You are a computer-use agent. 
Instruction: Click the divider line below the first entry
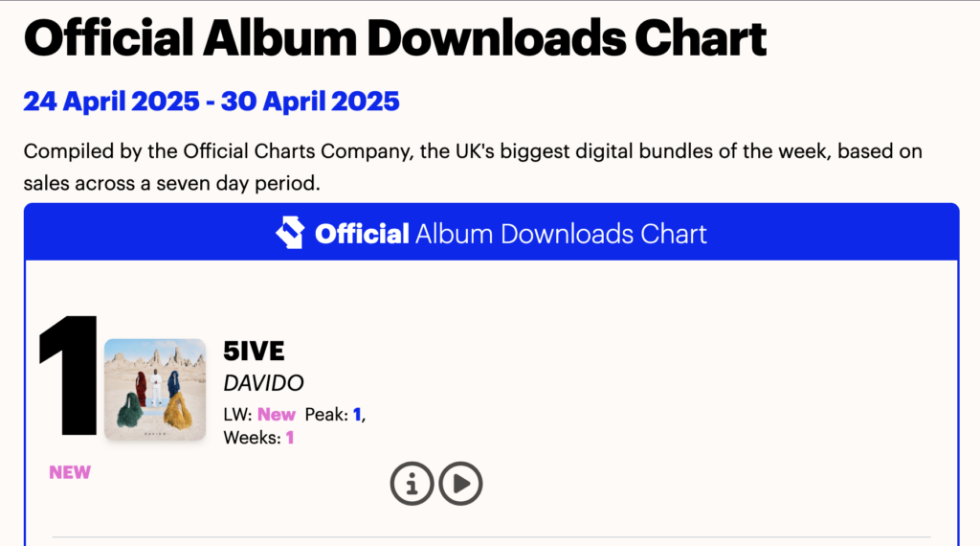[490, 536]
